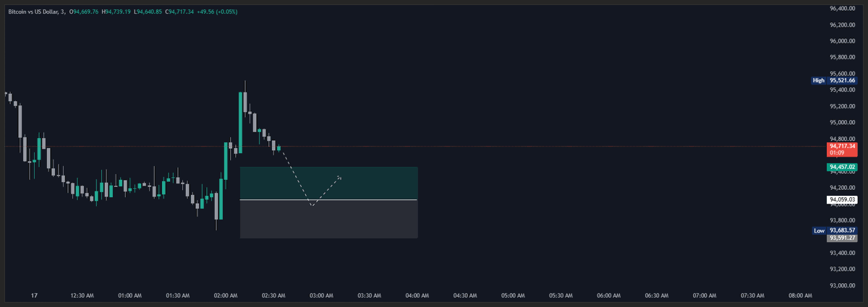This screenshot has width=868, height=307.
Task: Click 93,200.00 on the price axis
Action: (842, 269)
